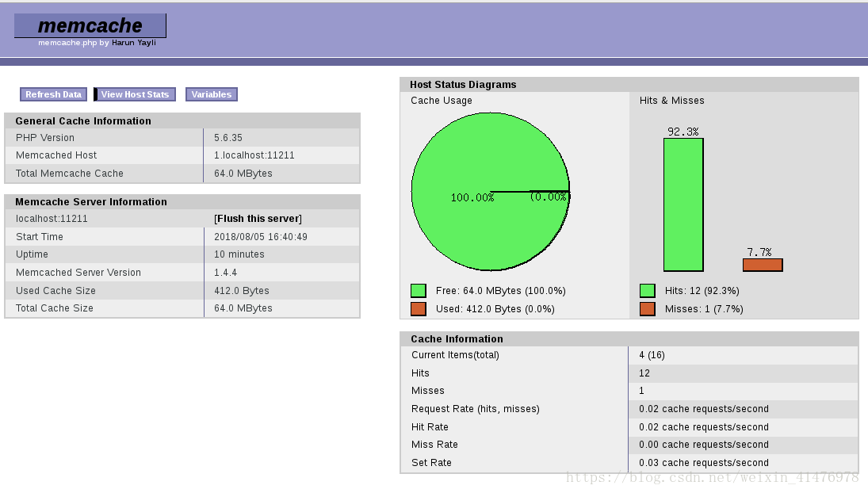The image size is (868, 493).
Task: Click the Hits & Misses chart title
Action: 672,101
